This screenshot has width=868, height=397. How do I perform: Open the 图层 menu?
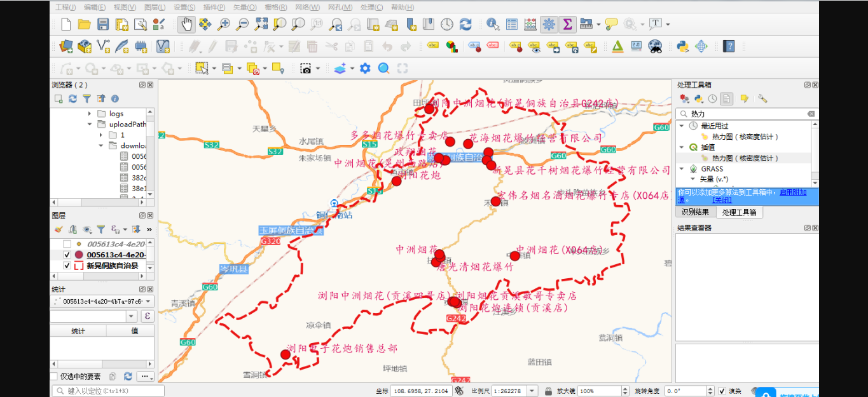[x=155, y=7]
